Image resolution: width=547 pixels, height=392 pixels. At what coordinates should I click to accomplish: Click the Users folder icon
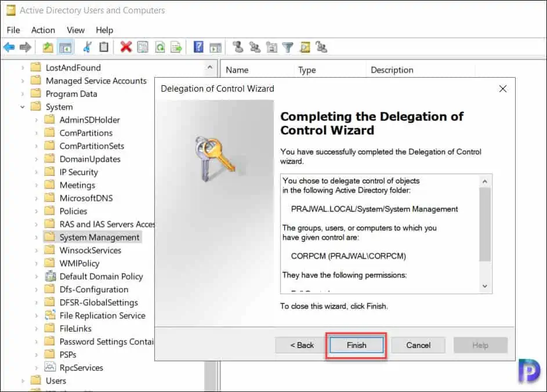tap(35, 380)
